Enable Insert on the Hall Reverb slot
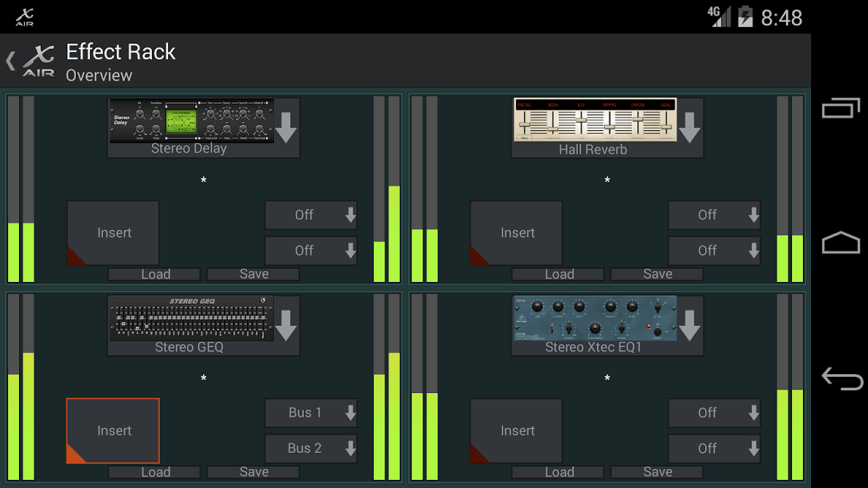 (516, 232)
